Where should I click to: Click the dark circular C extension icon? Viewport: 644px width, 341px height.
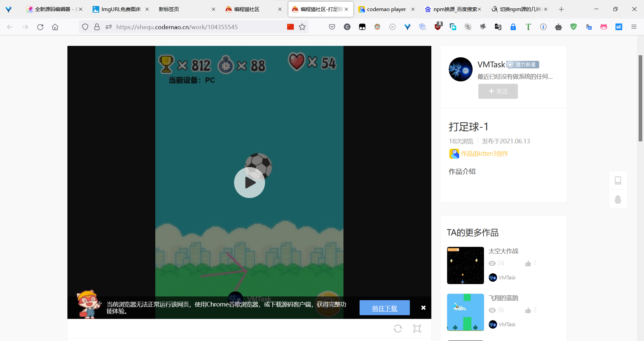coord(347,27)
